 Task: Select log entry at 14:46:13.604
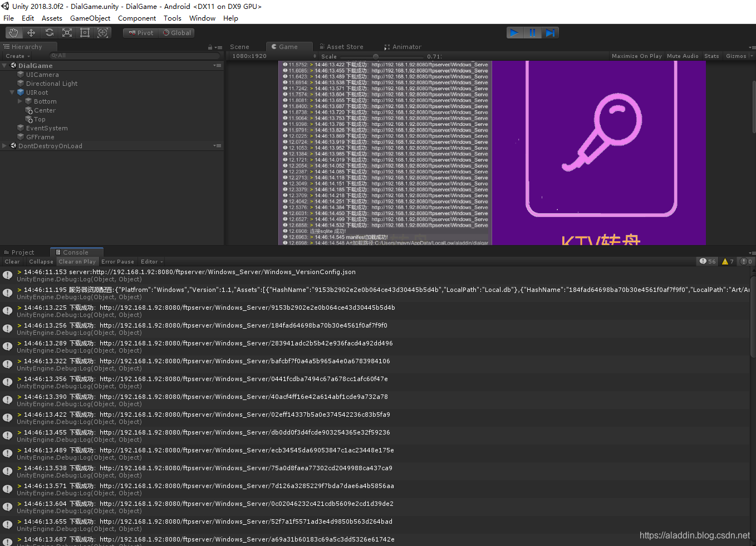(375, 507)
